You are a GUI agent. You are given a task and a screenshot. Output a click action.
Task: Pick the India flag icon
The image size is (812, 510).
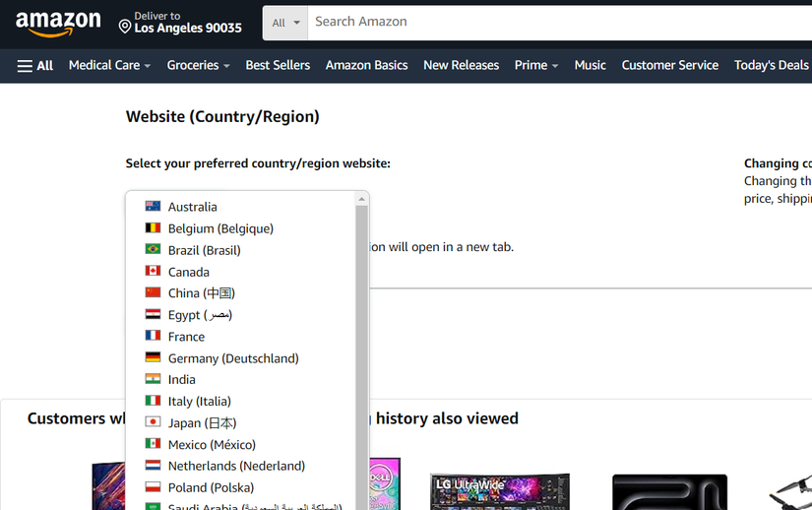coord(153,379)
